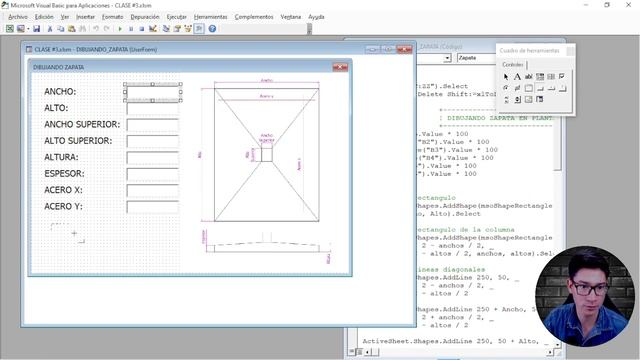The width and height of the screenshot is (640, 360).
Task: Pick the TabStrip control in toolbox
Action: click(551, 88)
